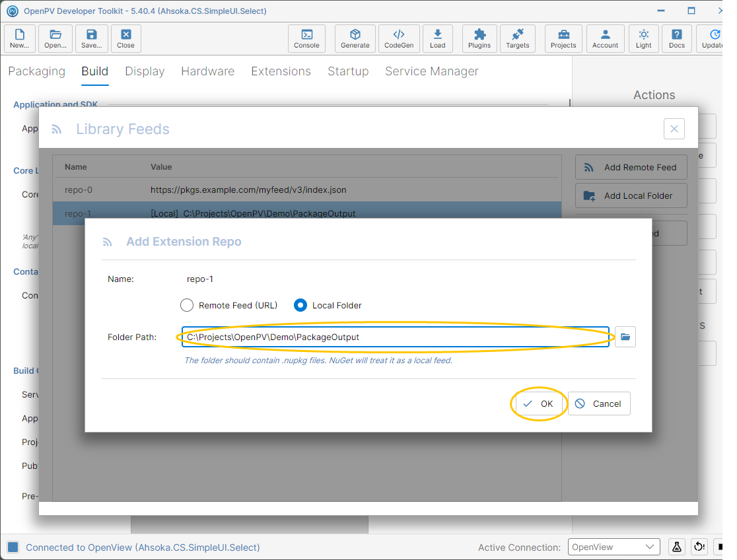Switch to the Startup tab

[x=348, y=71]
